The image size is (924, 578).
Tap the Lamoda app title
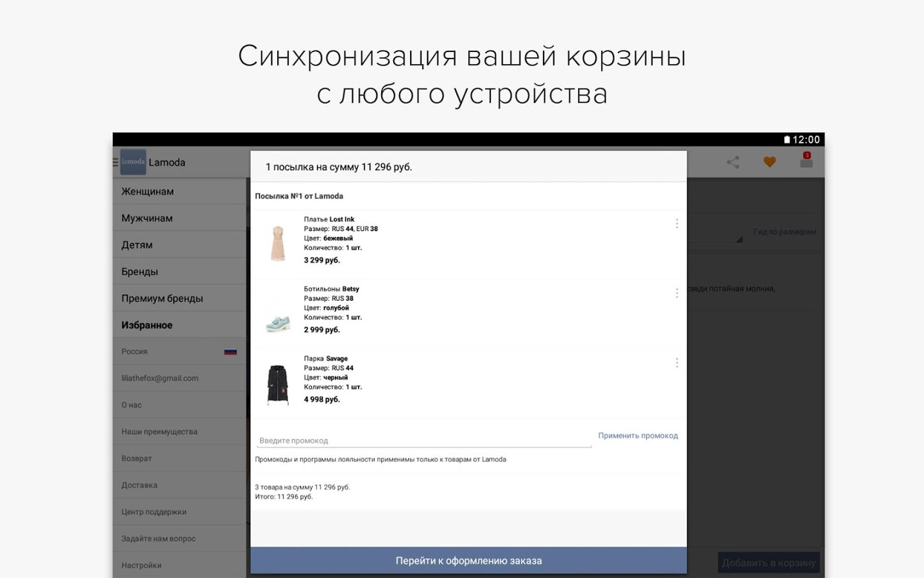[x=167, y=162]
